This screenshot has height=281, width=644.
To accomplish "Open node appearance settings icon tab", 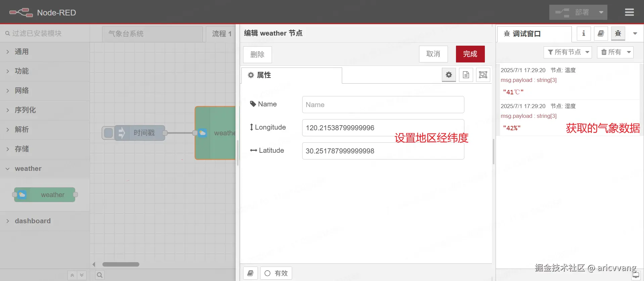I will click(483, 75).
